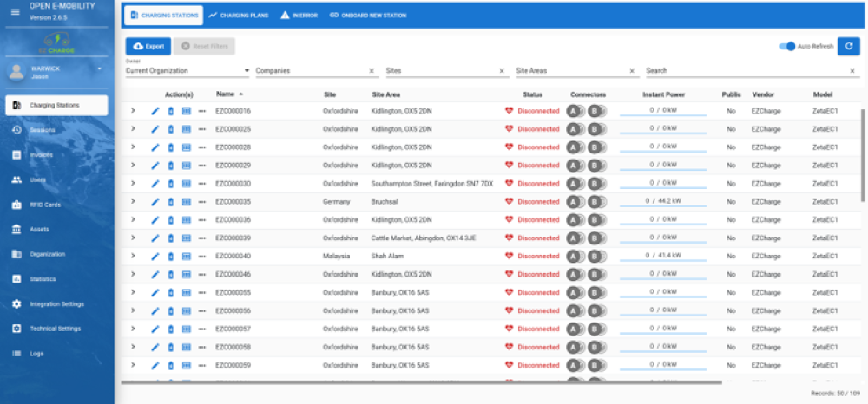Viewport: 868px width, 404px height.
Task: Open Statistics in the sidebar
Action: pos(43,279)
